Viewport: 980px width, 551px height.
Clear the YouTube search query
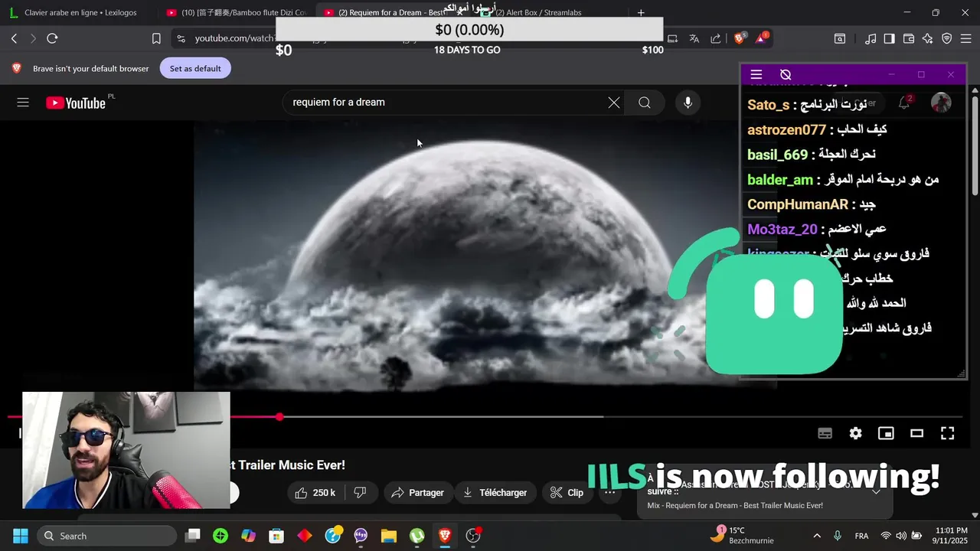pos(614,103)
